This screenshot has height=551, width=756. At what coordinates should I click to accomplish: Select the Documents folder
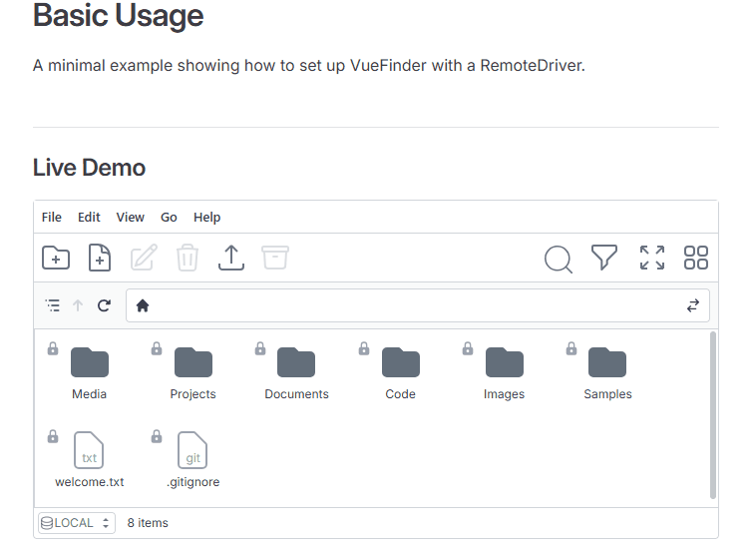point(296,362)
